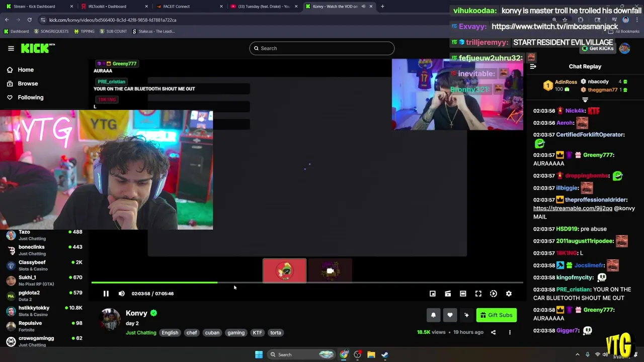Switch to Tuesday (feat. Drake) YouTube tab
This screenshot has width=644, height=362.
[263, 7]
